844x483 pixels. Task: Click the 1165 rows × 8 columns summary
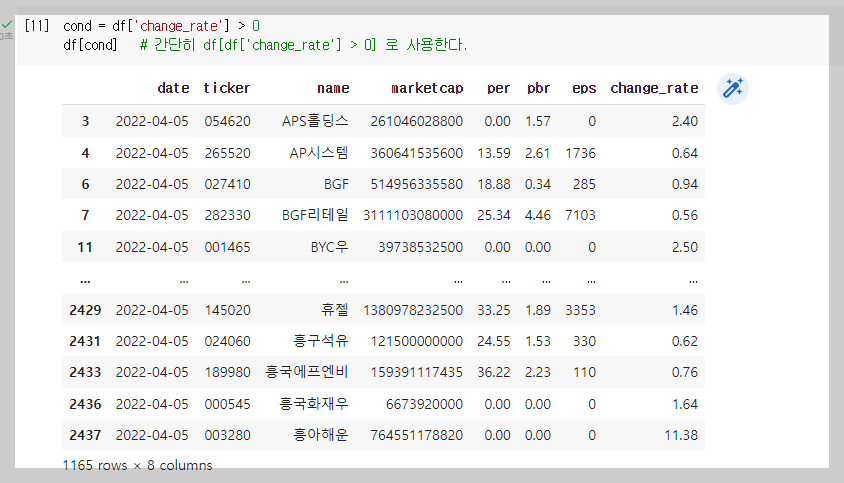click(x=137, y=465)
